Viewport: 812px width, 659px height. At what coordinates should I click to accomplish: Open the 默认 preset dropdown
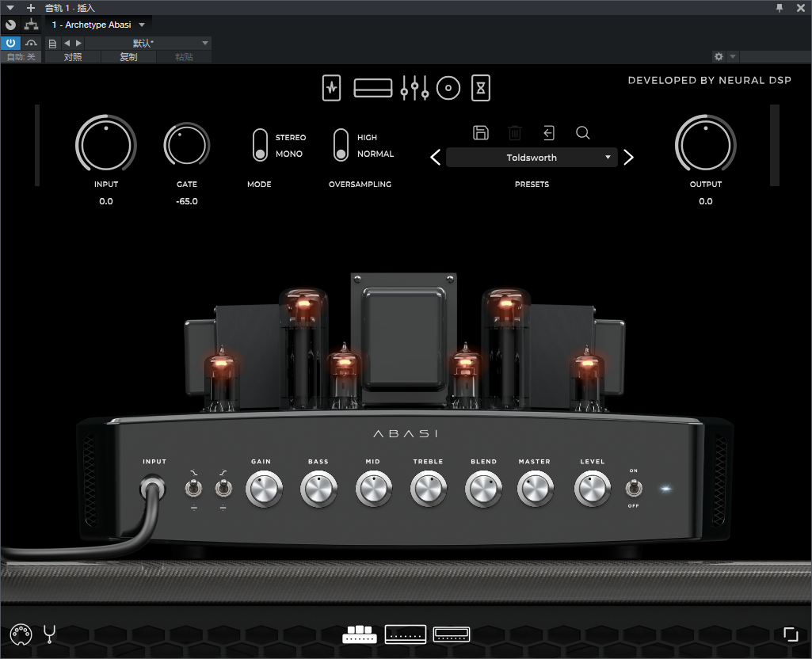(x=148, y=43)
